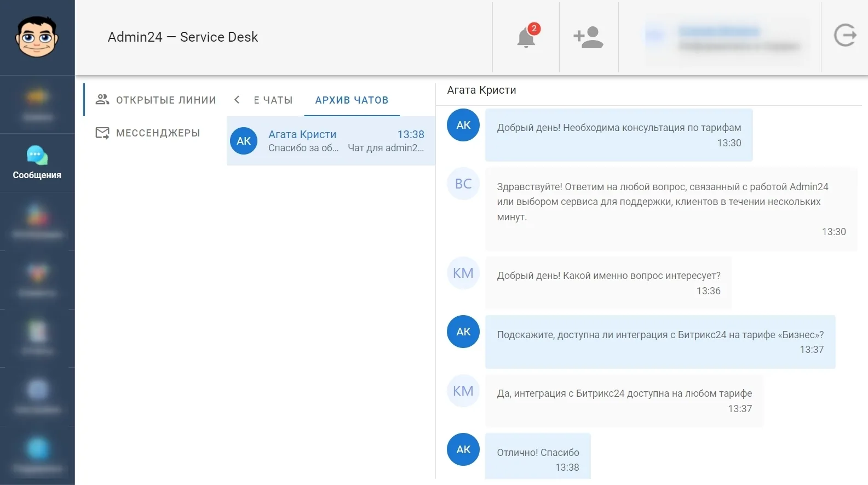The image size is (868, 485).
Task: Click the KM avatar at 13:36 message
Action: (463, 273)
